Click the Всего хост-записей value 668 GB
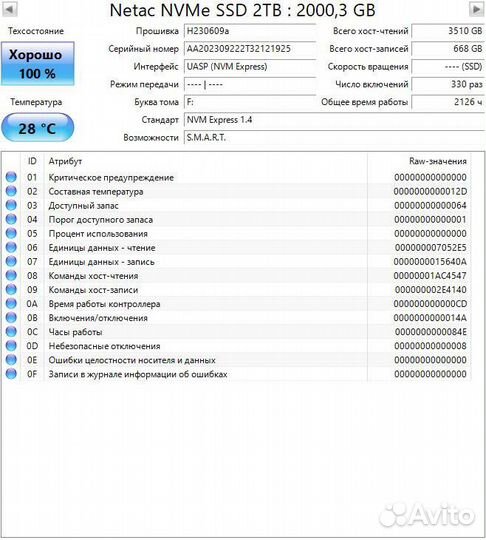 (x=448, y=49)
